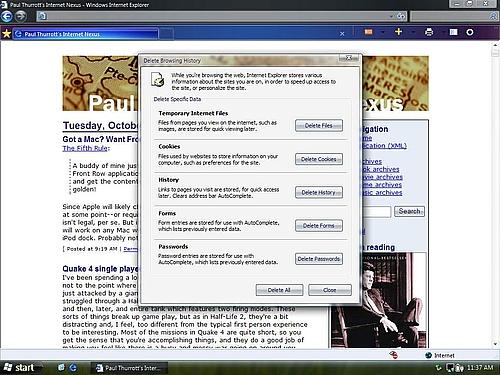The image size is (500, 375).
Task: Click the book cover thumbnail in the sidebar
Action: point(379,300)
